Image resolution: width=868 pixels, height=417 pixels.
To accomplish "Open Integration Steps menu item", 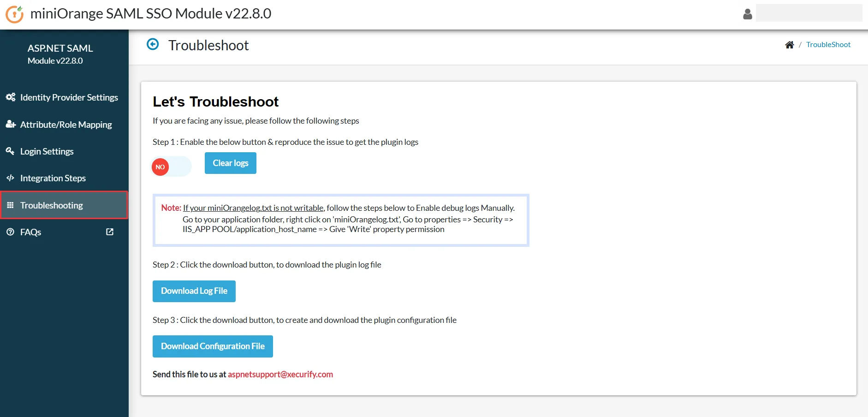I will point(64,178).
